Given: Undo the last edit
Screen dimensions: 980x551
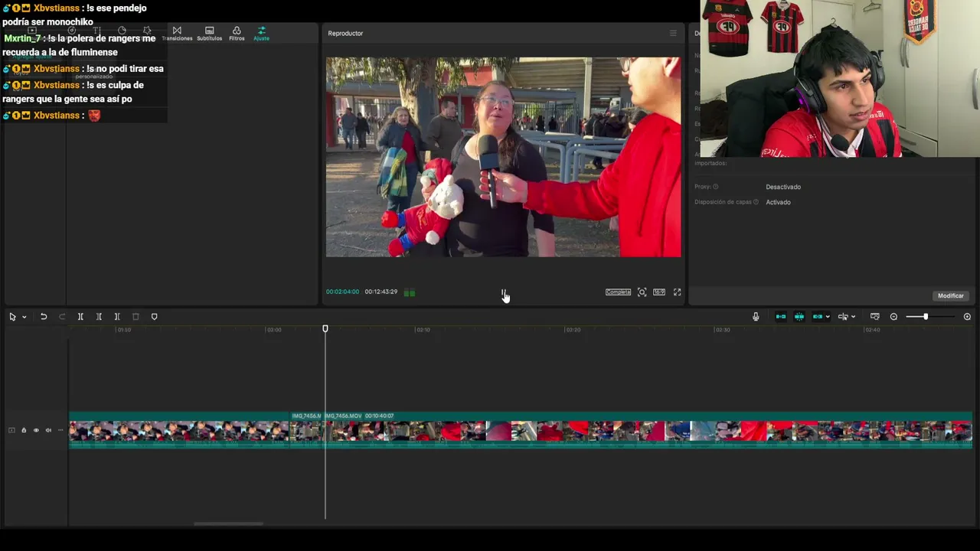Looking at the screenshot, I should point(44,317).
